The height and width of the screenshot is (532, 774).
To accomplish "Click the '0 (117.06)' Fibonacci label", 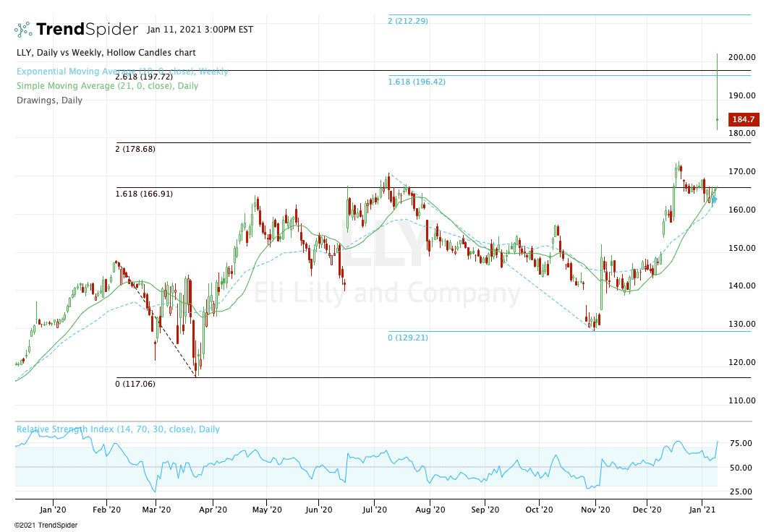I will click(x=135, y=384).
